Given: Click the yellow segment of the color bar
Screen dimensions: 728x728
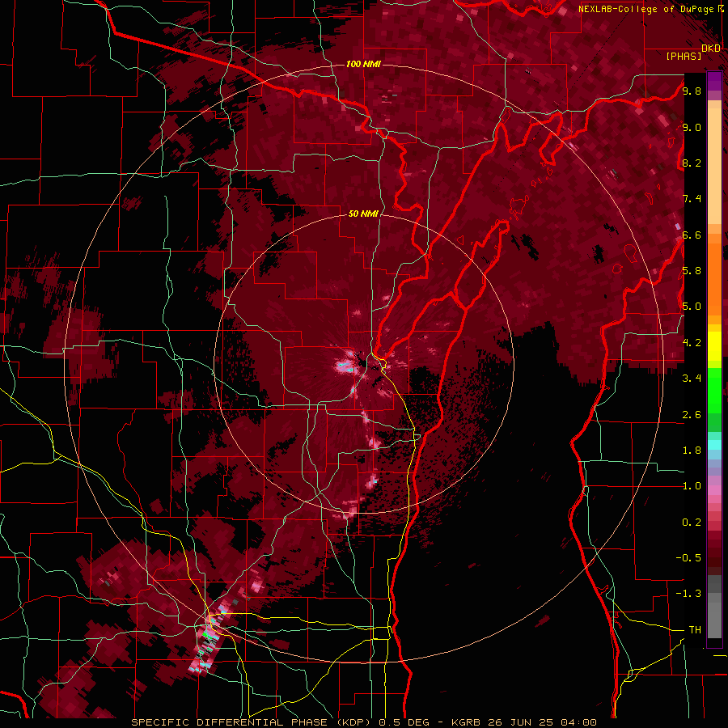Looking at the screenshot, I should pos(714,346).
